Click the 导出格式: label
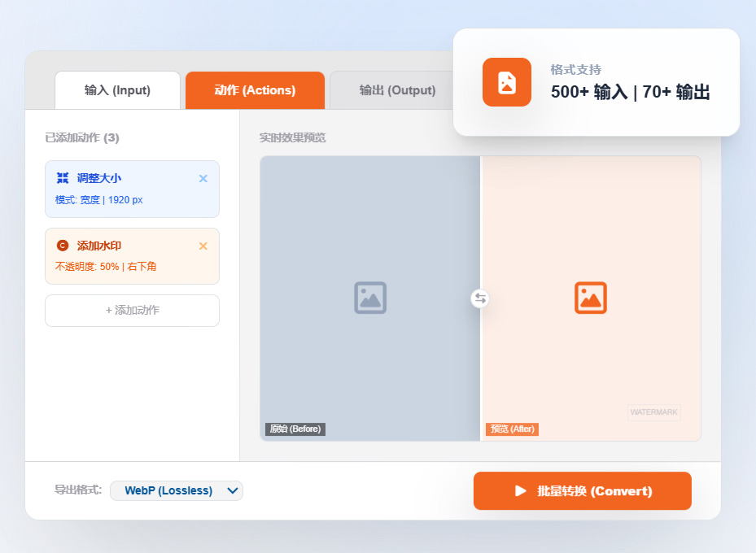 pyautogui.click(x=78, y=490)
